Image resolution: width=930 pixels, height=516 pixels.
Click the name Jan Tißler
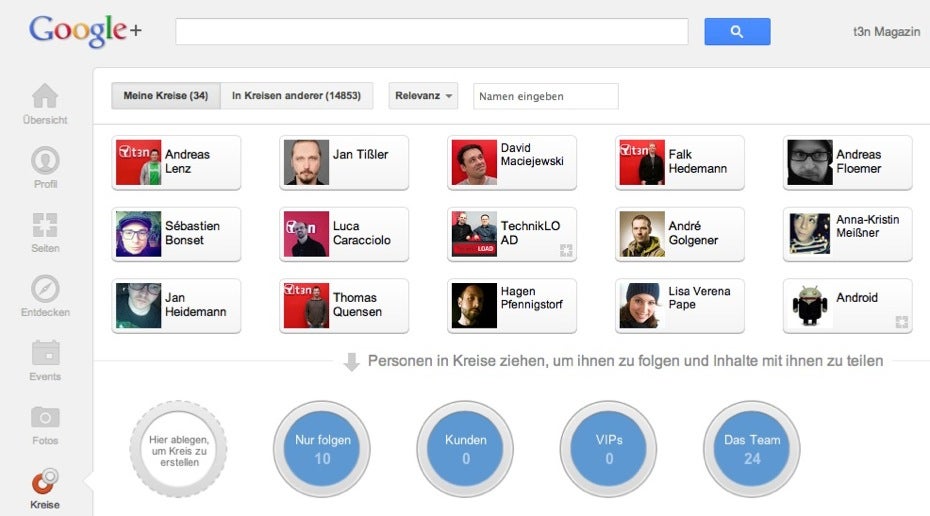coord(361,155)
